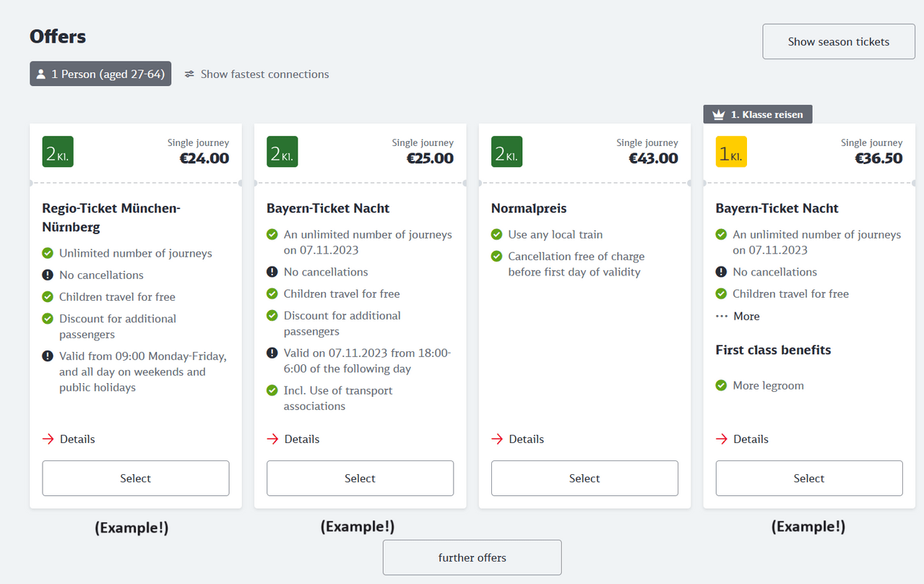Select the Normalpreis offer
This screenshot has height=584, width=924.
click(x=584, y=478)
